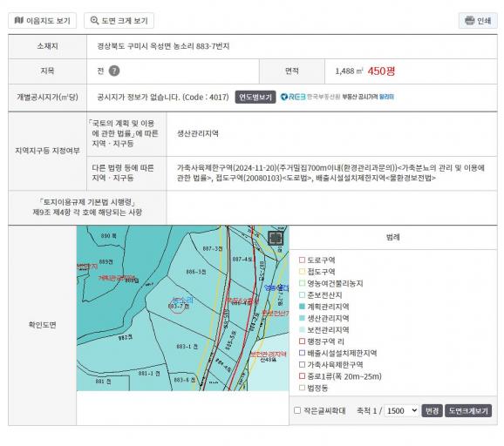The height and width of the screenshot is (446, 504).
Task: Click the 연도별보기 button
Action: click(x=255, y=97)
